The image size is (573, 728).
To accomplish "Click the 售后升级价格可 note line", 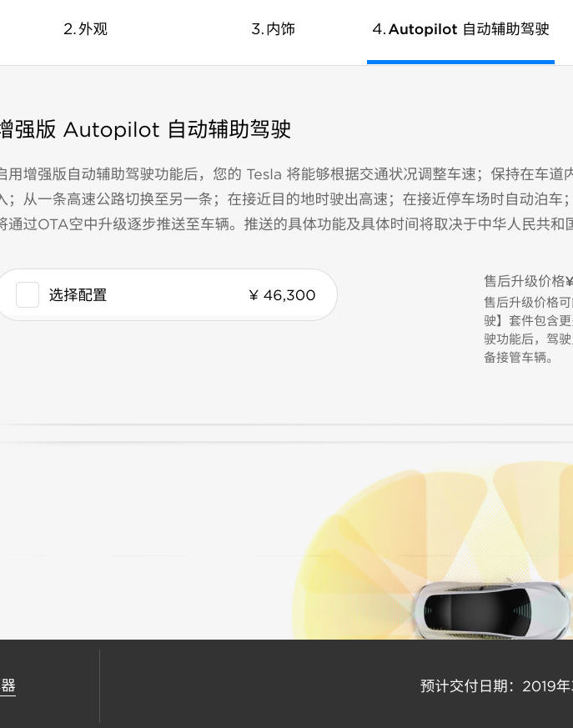I will pos(529,302).
